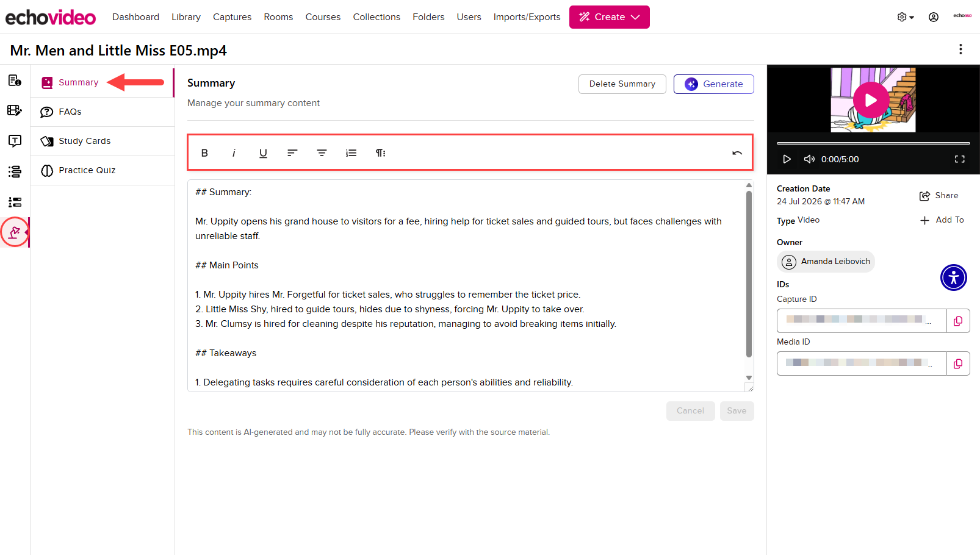Align text left in editor toolbar

(292, 153)
